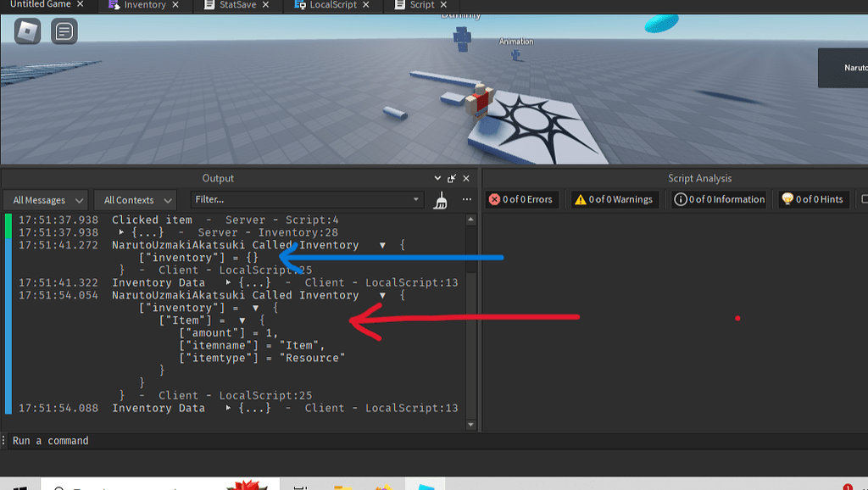This screenshot has width=868, height=490.
Task: Click the Run a command input bar
Action: pos(170,440)
